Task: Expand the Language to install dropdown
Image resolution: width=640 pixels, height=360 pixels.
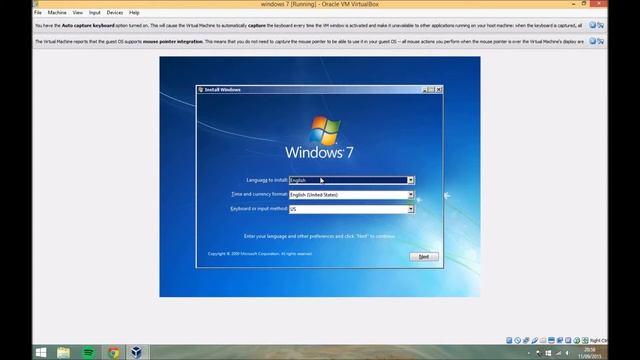Action: [x=411, y=180]
